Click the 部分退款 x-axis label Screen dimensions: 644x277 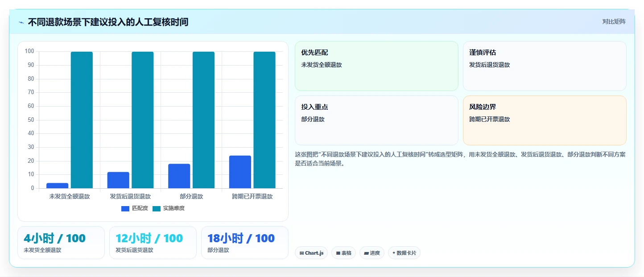pyautogui.click(x=191, y=196)
